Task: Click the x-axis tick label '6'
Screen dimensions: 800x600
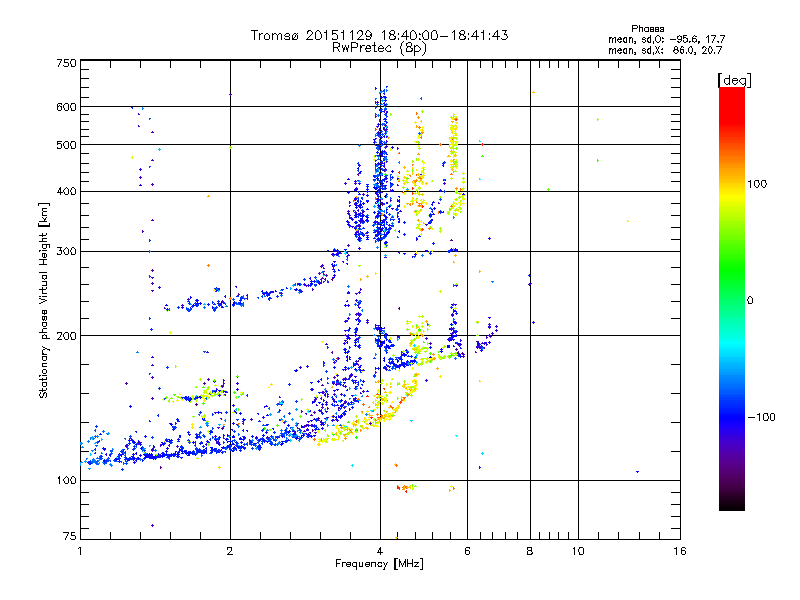Action: (467, 551)
